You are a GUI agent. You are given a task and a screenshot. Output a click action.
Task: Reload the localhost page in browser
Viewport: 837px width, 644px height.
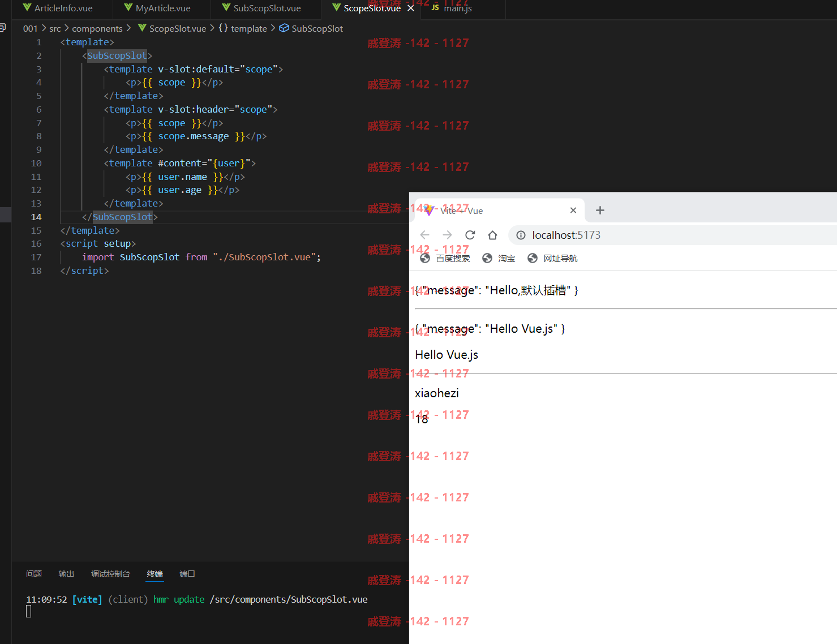pyautogui.click(x=470, y=235)
